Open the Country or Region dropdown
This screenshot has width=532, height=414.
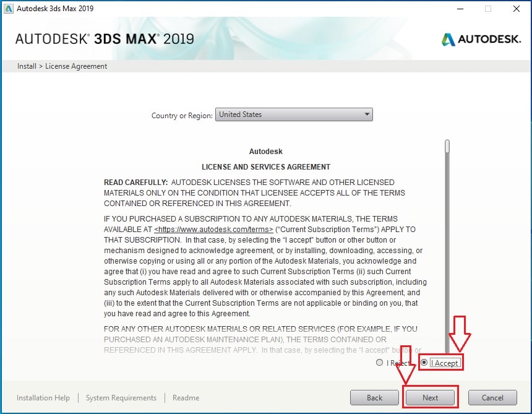[294, 114]
